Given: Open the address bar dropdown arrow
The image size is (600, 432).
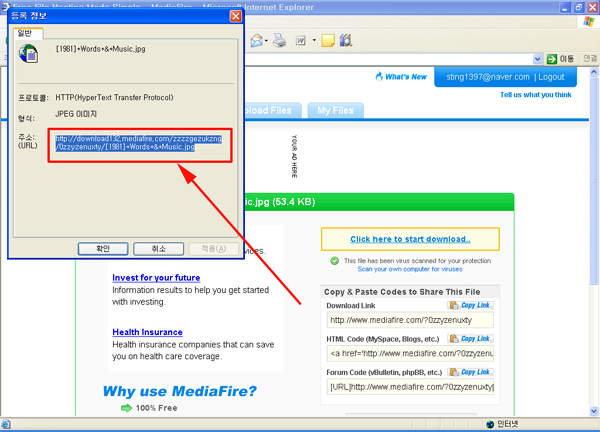Looking at the screenshot, I should click(537, 59).
